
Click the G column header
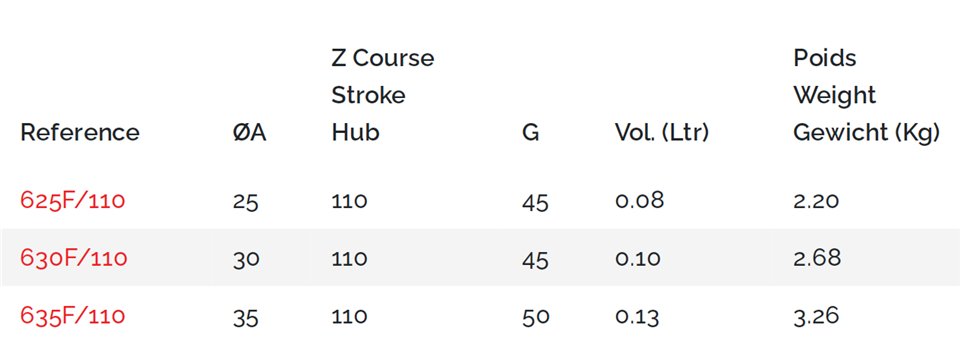pyautogui.click(x=530, y=132)
